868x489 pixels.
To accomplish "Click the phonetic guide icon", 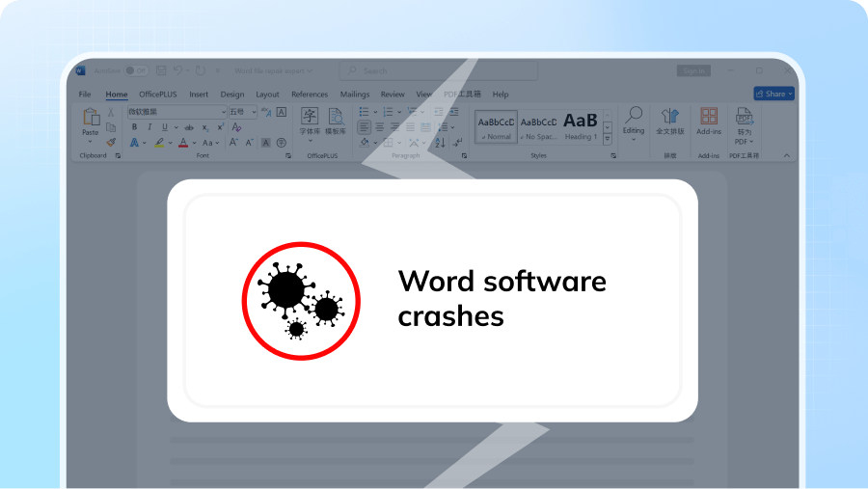I will 266,112.
